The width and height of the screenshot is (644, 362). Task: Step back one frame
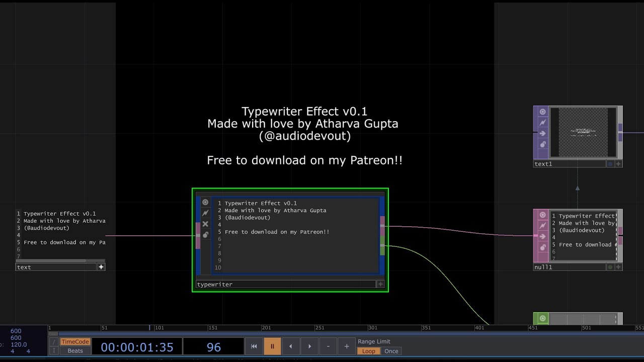[291, 346]
